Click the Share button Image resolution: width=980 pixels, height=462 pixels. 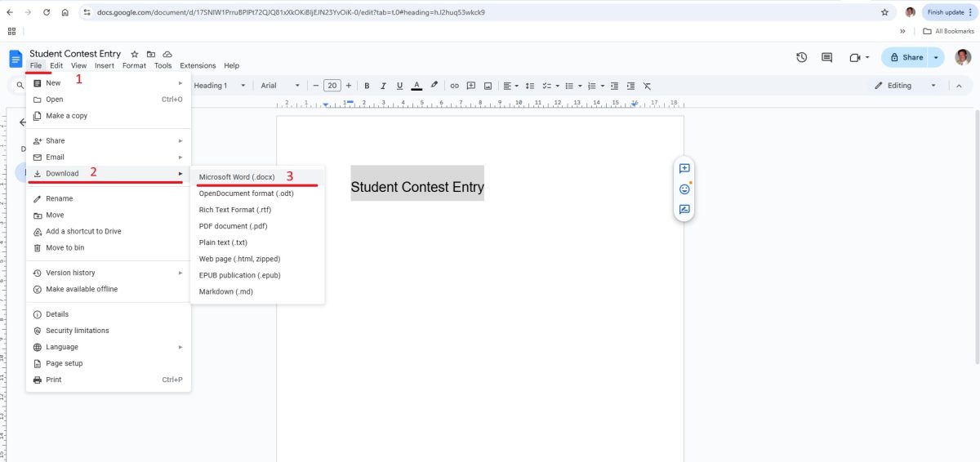point(906,57)
